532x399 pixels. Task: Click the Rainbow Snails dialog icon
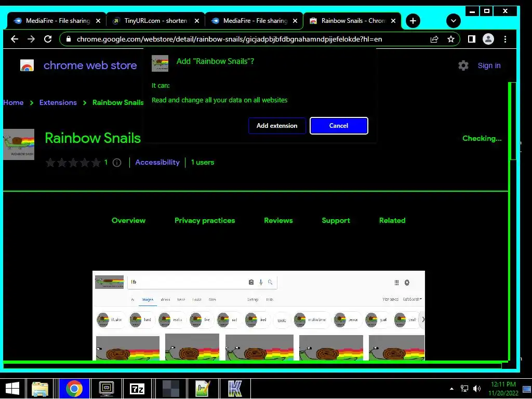160,63
